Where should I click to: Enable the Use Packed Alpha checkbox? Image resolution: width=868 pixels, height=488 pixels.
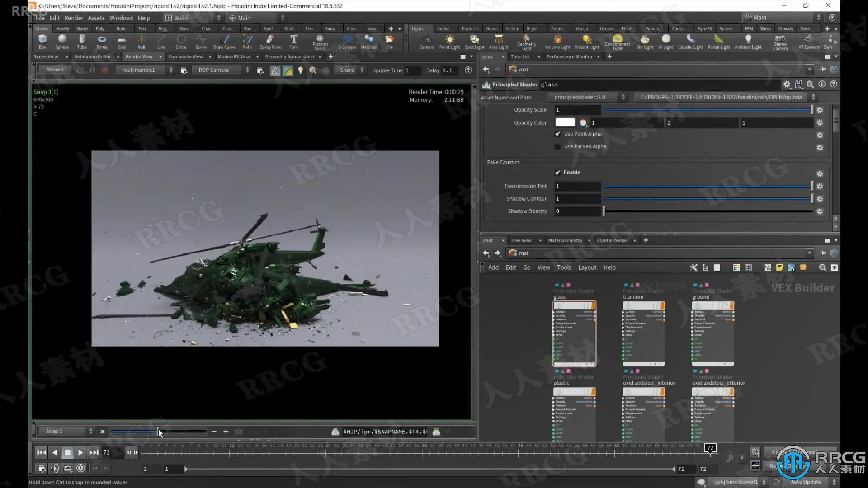(x=557, y=147)
